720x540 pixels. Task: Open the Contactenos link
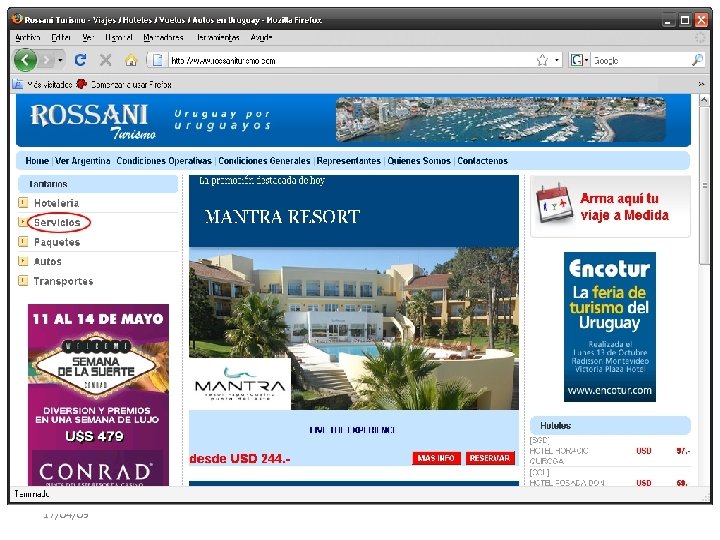tap(482, 161)
